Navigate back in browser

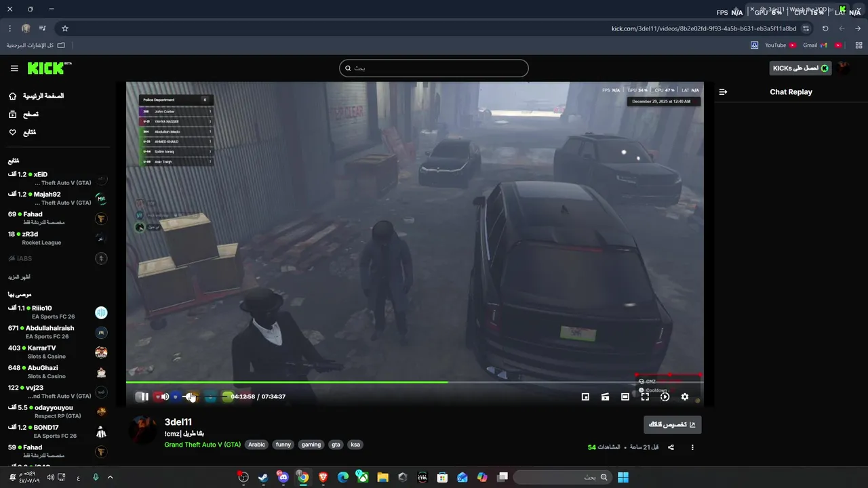(x=858, y=28)
